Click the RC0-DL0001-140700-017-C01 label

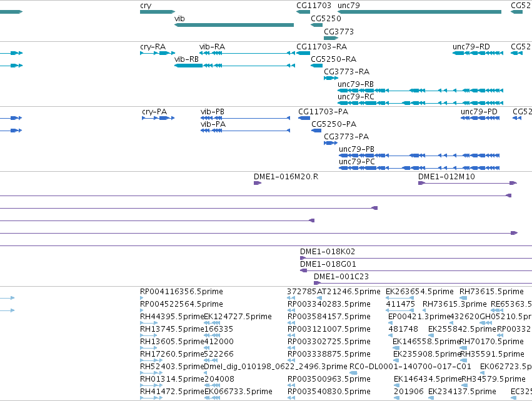pyautogui.click(x=410, y=367)
